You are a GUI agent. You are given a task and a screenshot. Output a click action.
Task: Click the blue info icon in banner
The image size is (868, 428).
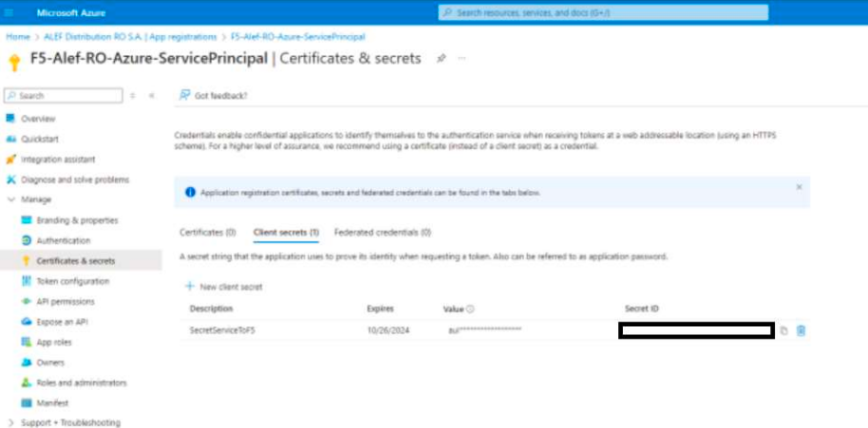(191, 193)
